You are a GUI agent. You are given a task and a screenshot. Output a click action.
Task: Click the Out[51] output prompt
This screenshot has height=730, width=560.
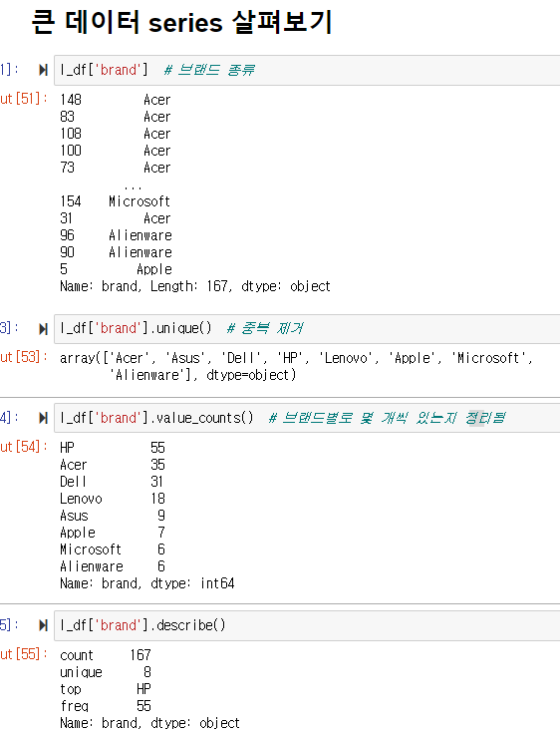click(x=24, y=99)
